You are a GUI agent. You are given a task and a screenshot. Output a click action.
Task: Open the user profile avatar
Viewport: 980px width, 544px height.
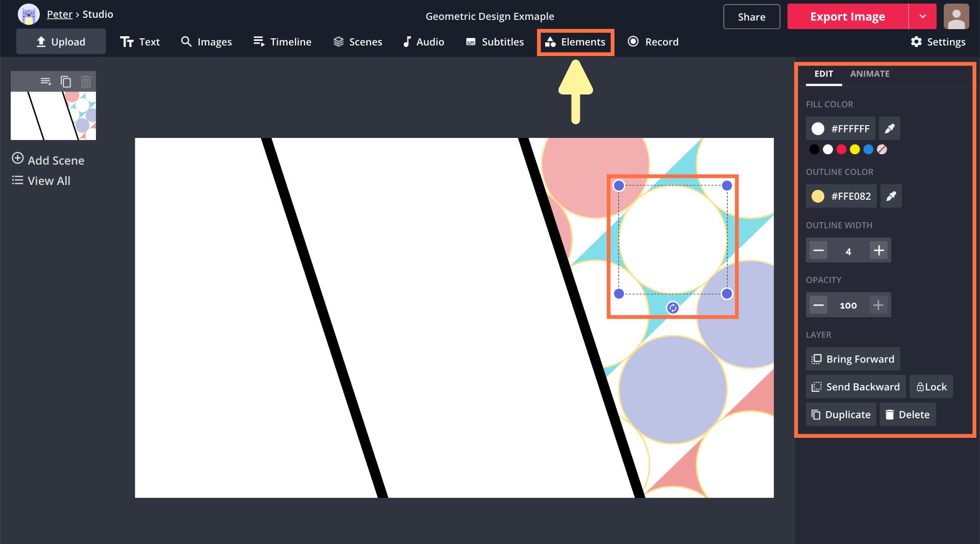pos(956,17)
